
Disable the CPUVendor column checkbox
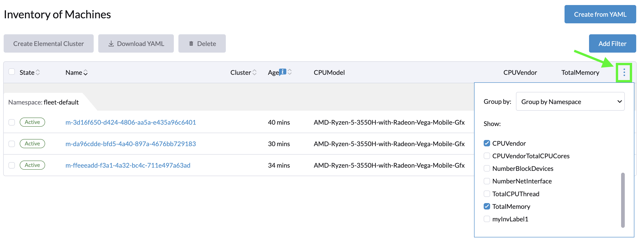[x=487, y=143]
